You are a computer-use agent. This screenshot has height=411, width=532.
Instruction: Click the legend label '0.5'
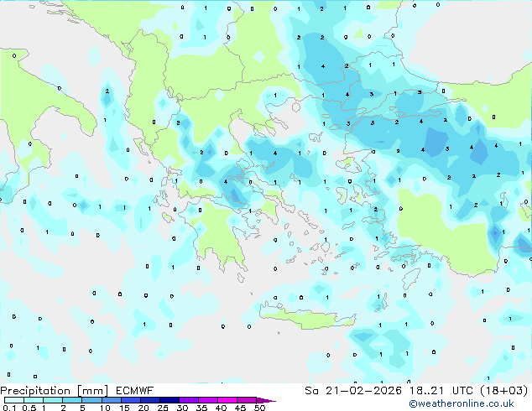[x=29, y=408]
